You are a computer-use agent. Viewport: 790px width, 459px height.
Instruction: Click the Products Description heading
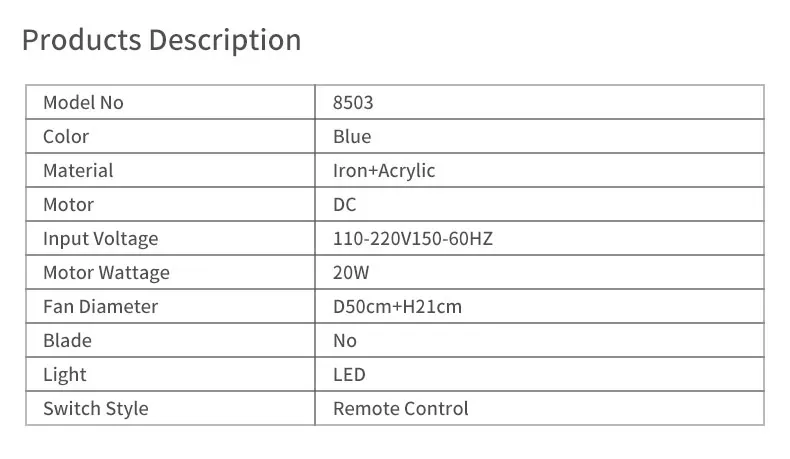click(161, 41)
